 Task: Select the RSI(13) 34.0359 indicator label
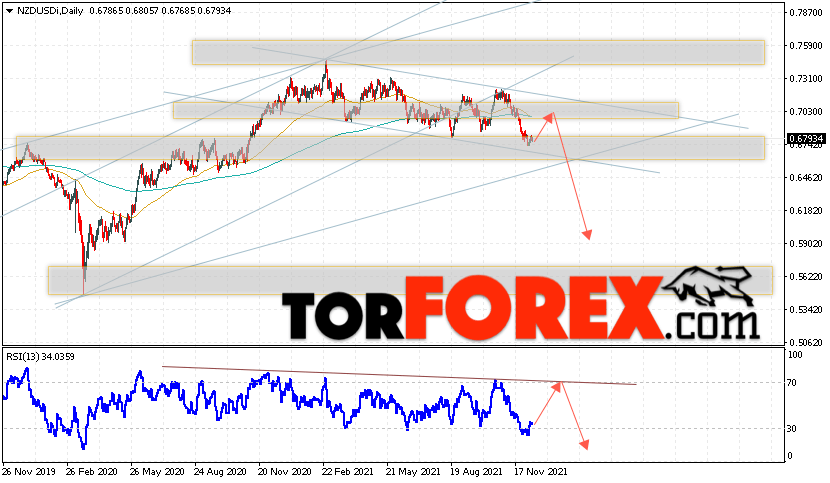(40, 356)
